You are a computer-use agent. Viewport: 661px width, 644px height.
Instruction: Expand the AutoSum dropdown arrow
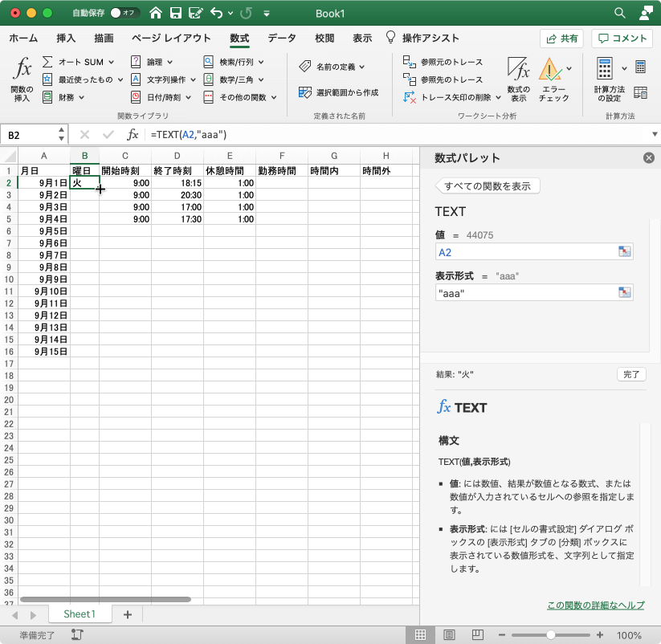tap(112, 62)
